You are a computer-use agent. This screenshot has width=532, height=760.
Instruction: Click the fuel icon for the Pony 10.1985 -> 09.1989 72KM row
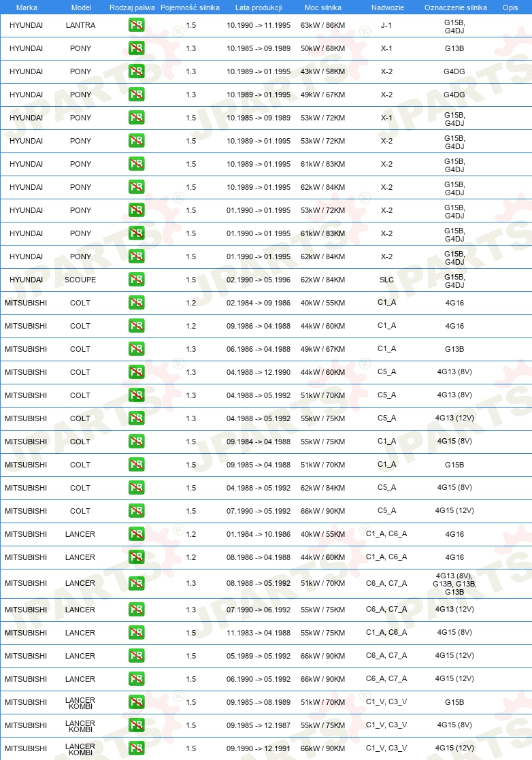point(137,118)
